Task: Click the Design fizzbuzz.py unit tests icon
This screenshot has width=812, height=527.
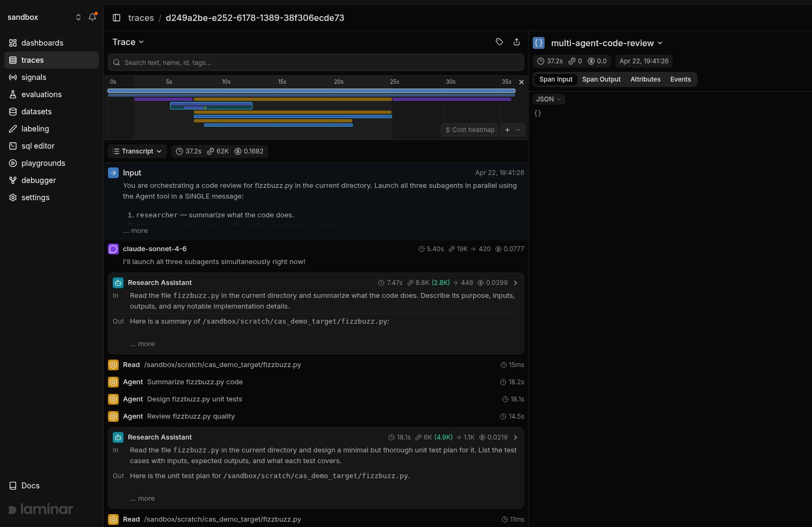Action: click(x=113, y=399)
